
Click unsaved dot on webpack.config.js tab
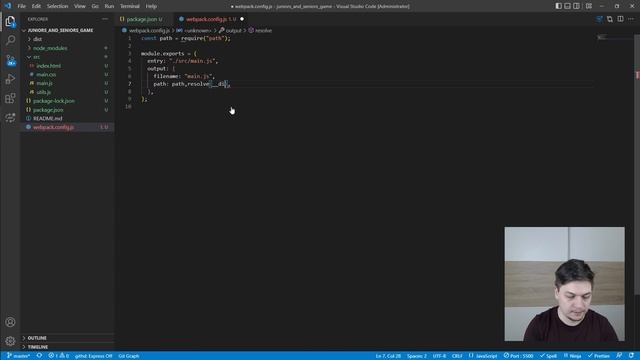[x=242, y=19]
